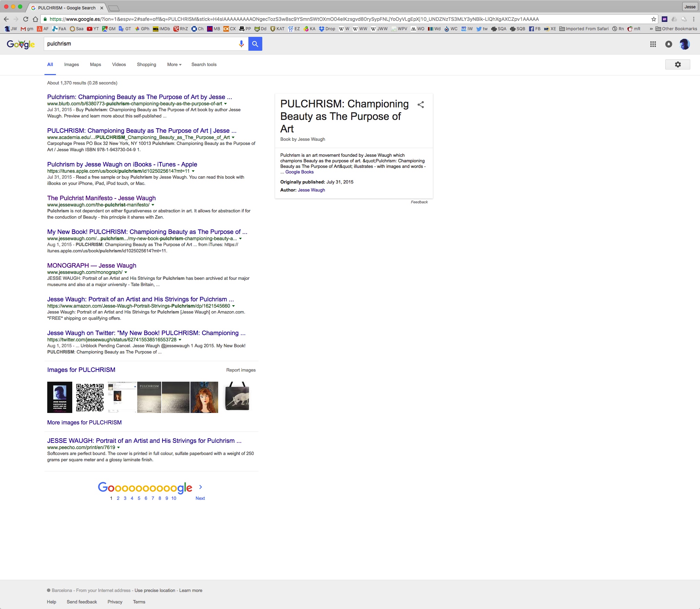Open the Chrome three-dot menu
Image resolution: width=700 pixels, height=609 pixels.
(694, 19)
